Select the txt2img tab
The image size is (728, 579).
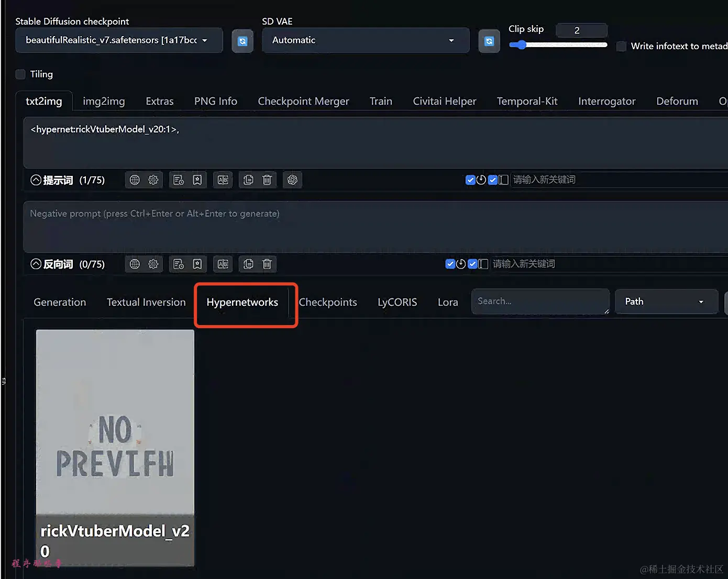click(44, 101)
